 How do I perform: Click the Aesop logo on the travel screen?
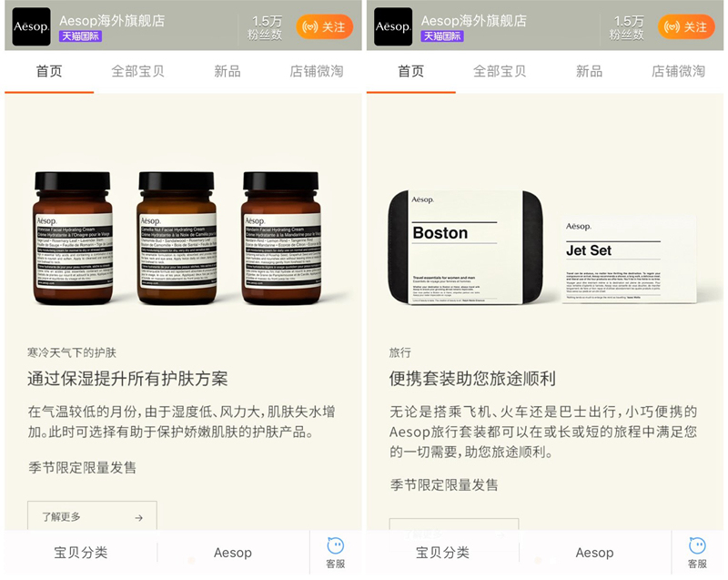pos(393,26)
